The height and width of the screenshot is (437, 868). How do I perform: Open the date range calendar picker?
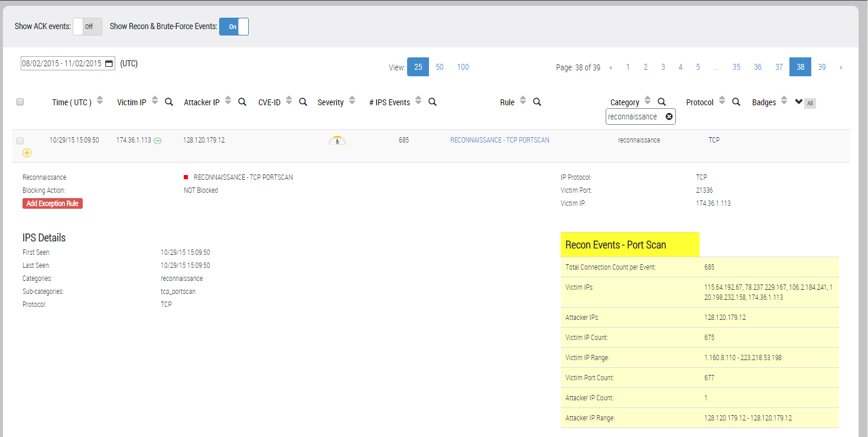(x=109, y=64)
